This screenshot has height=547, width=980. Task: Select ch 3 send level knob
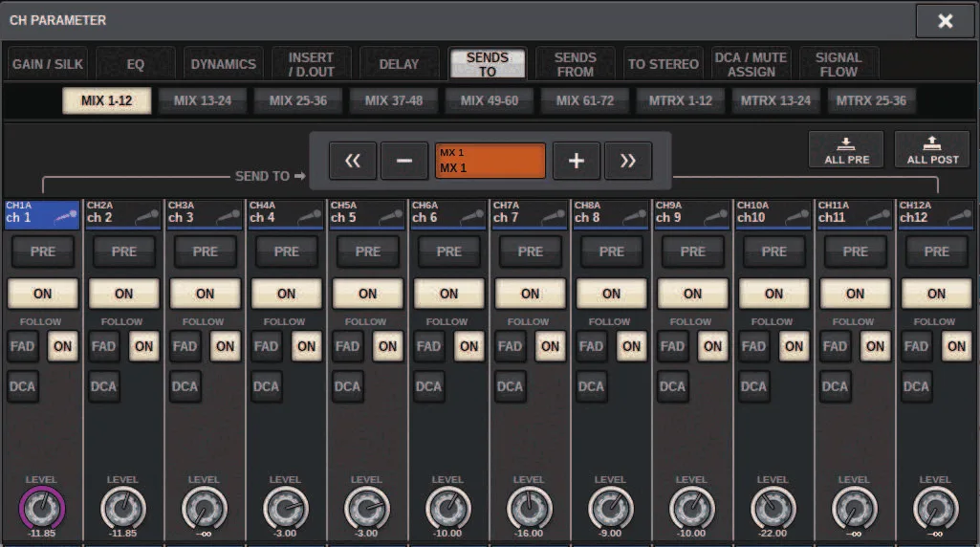pos(205,508)
